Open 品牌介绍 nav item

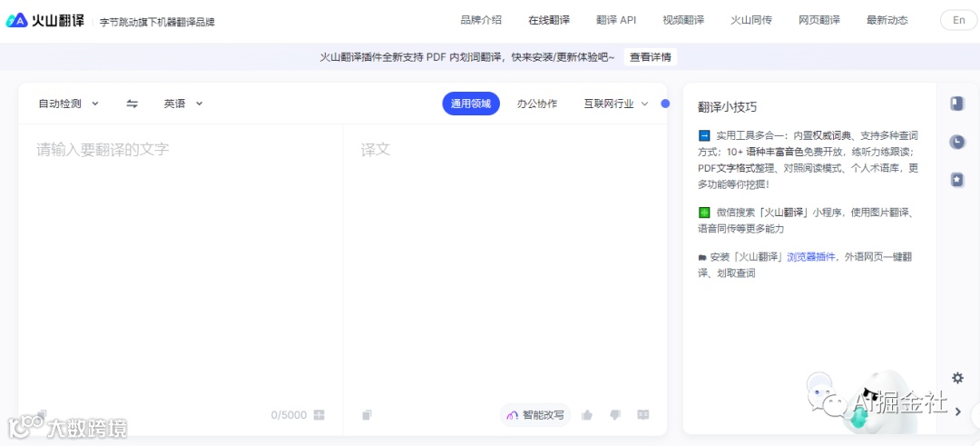click(481, 20)
